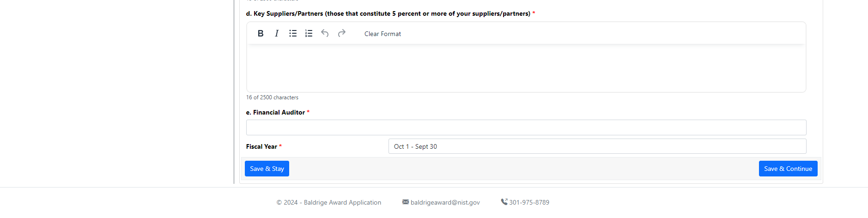Click the 301-975-8789 phone number link

pyautogui.click(x=529, y=202)
